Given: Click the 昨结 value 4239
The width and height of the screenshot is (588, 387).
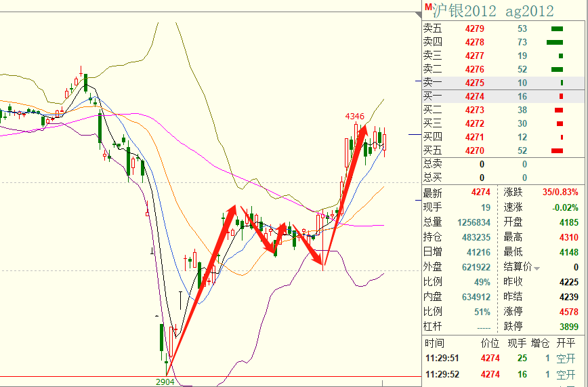Looking at the screenshot, I should 569,297.
